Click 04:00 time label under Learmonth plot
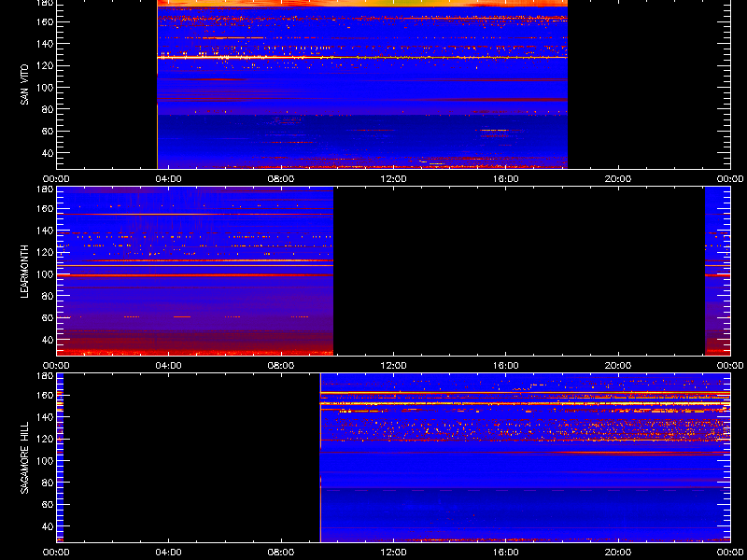 169,366
